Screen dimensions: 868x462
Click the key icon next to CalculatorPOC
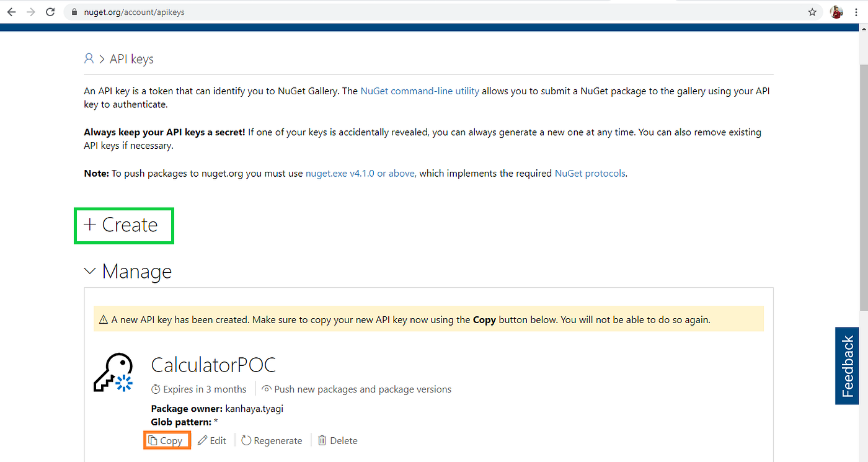pos(114,372)
